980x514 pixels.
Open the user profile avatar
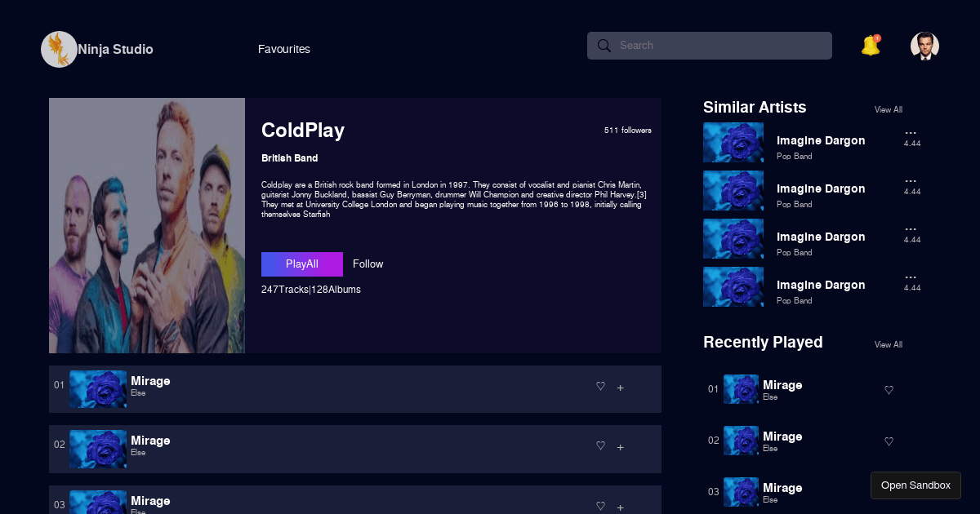[x=924, y=46]
